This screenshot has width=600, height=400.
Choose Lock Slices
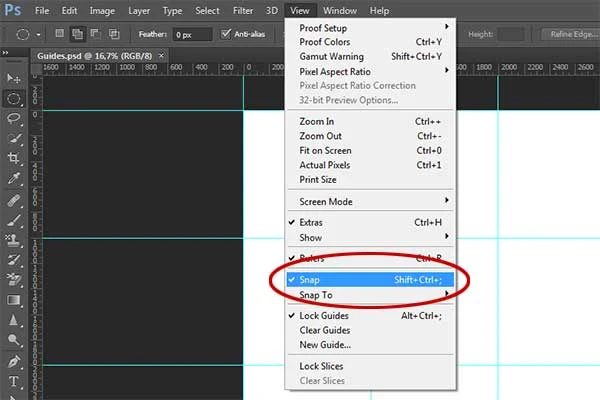coord(370,366)
